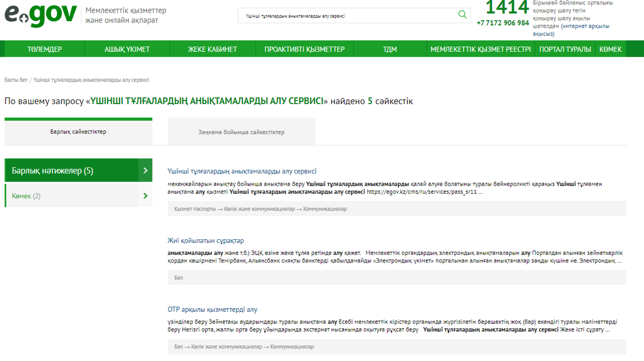Switch to the Заңнама бойынша сәйкестіктер tab
This screenshot has width=644, height=361.
[242, 131]
